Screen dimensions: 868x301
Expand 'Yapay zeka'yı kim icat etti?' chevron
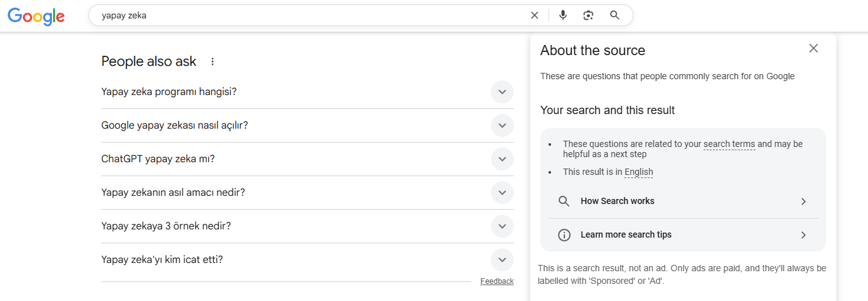[x=502, y=260]
